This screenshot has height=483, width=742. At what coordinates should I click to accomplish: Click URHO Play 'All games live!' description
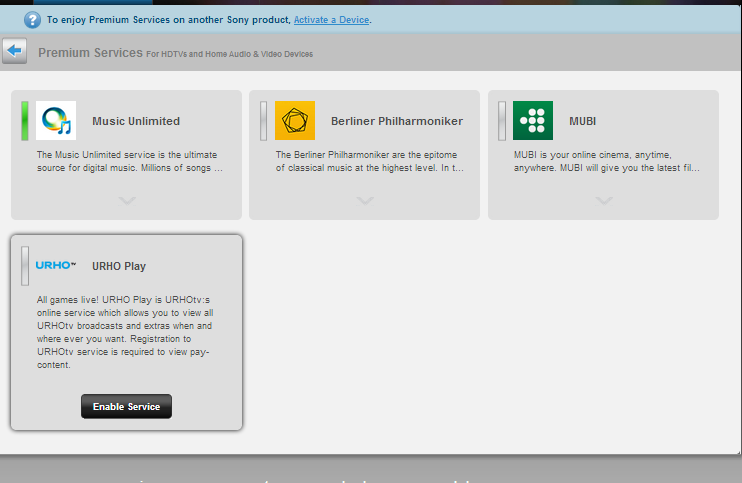(x=125, y=332)
